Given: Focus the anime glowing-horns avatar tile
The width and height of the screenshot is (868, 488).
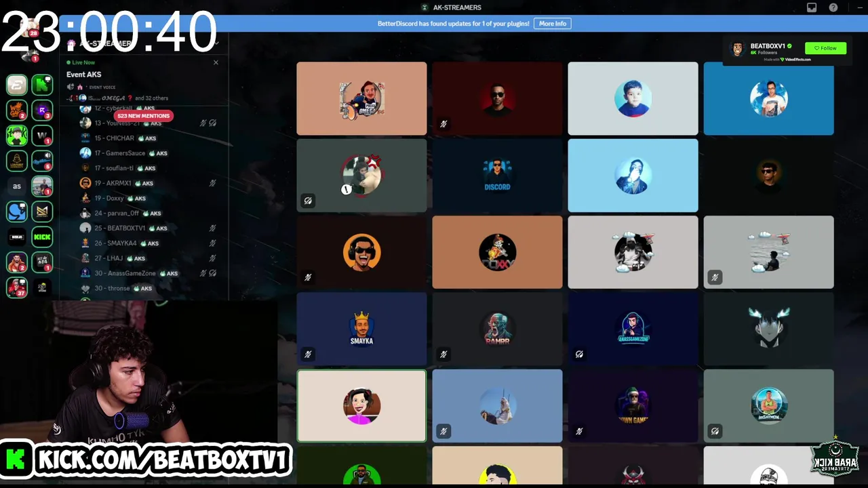Looking at the screenshot, I should click(x=768, y=329).
